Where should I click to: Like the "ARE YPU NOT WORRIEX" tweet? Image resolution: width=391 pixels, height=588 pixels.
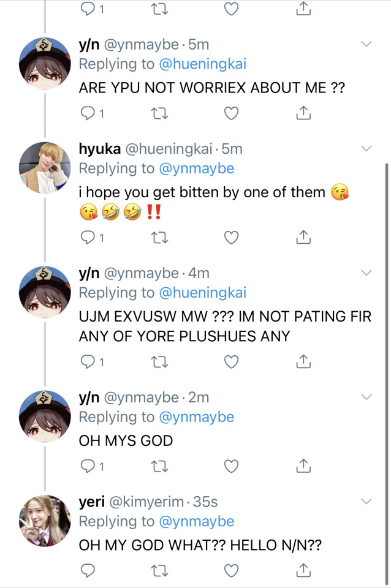pos(230,114)
